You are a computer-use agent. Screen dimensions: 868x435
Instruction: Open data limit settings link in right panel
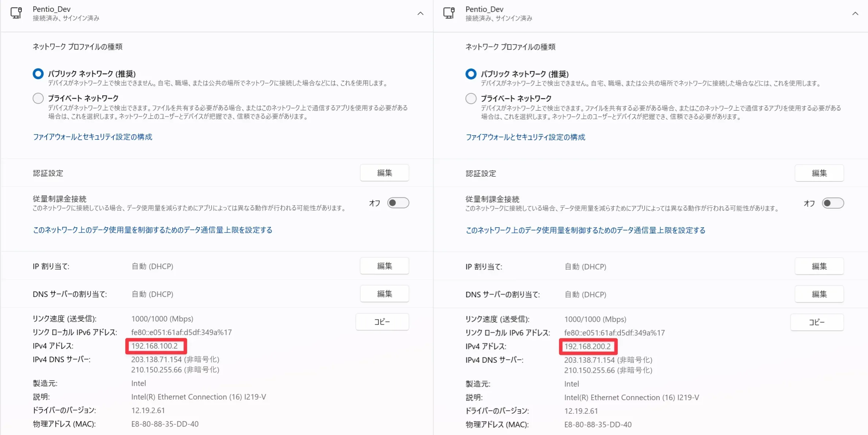click(x=585, y=230)
